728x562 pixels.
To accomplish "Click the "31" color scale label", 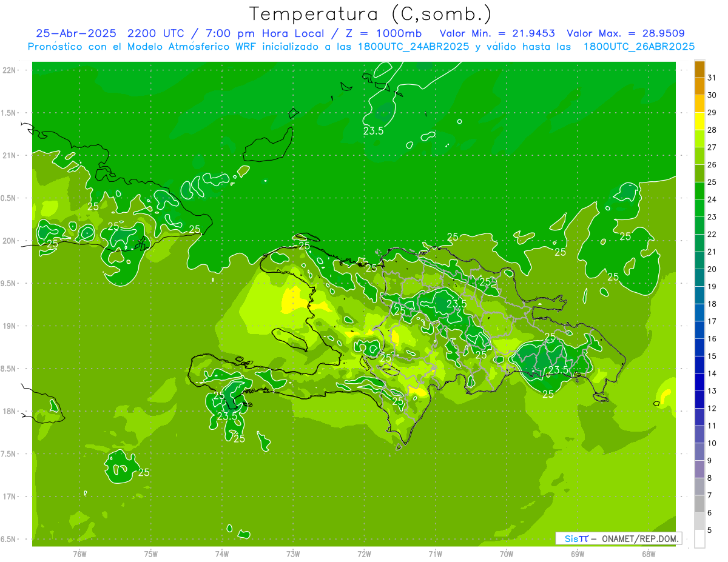I will coord(712,78).
